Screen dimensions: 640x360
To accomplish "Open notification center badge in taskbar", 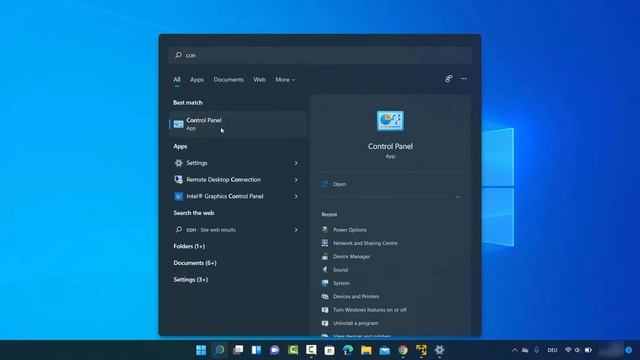I will click(x=629, y=350).
